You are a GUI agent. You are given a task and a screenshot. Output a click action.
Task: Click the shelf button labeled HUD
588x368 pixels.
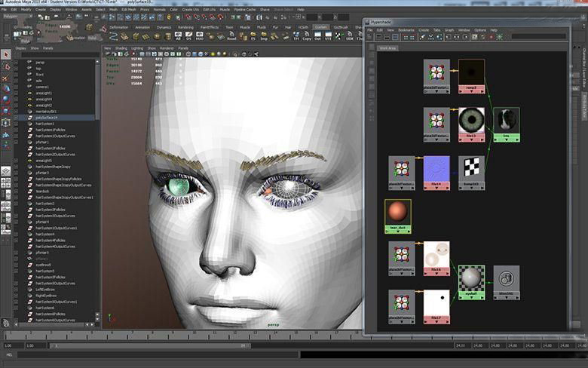200,36
